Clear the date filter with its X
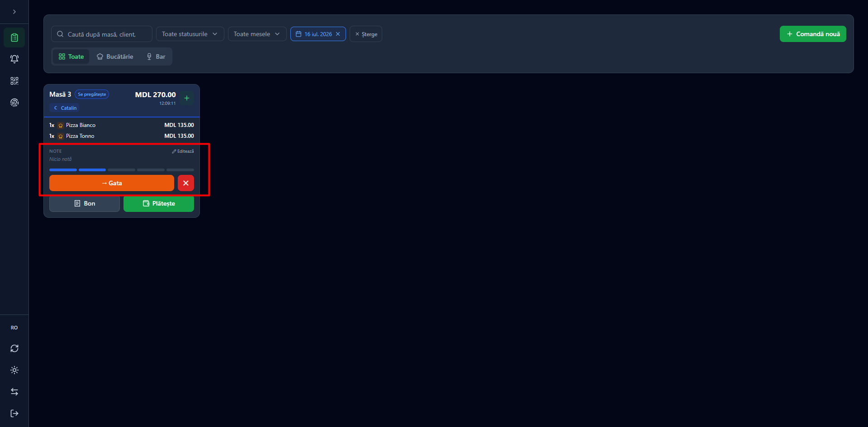This screenshot has width=868, height=427. [338, 34]
